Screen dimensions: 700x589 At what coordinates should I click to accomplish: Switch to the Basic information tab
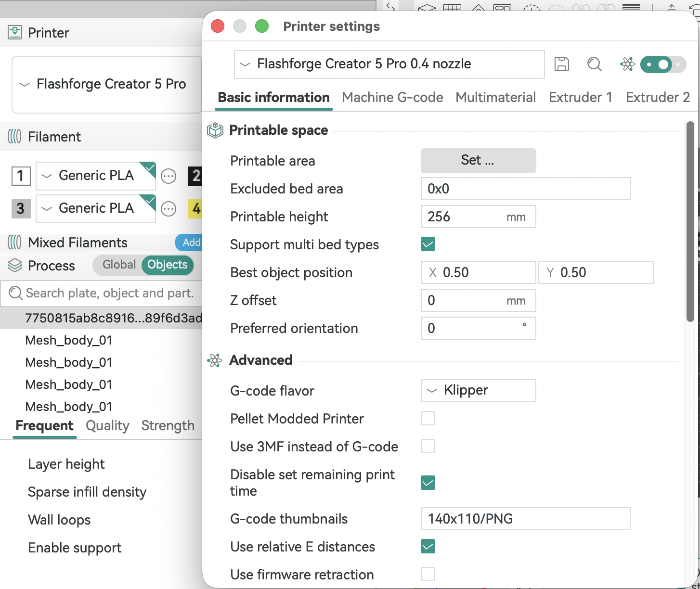(273, 98)
